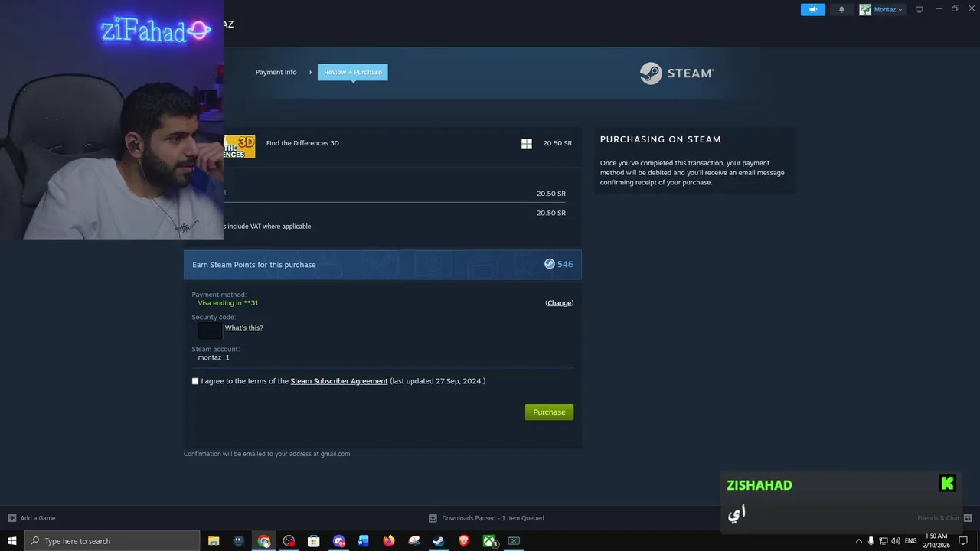Open Firefox from taskbar
Screen dimensions: 980x551
(389, 541)
